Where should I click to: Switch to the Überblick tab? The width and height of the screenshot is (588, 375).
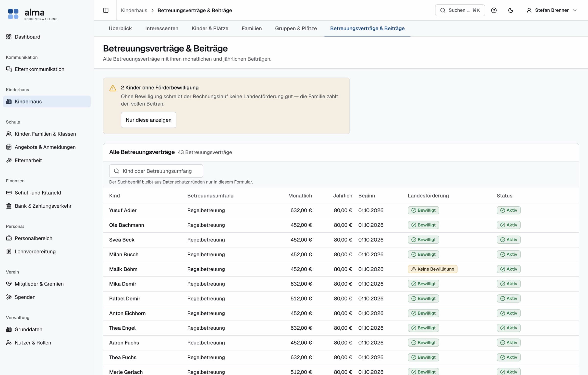120,28
